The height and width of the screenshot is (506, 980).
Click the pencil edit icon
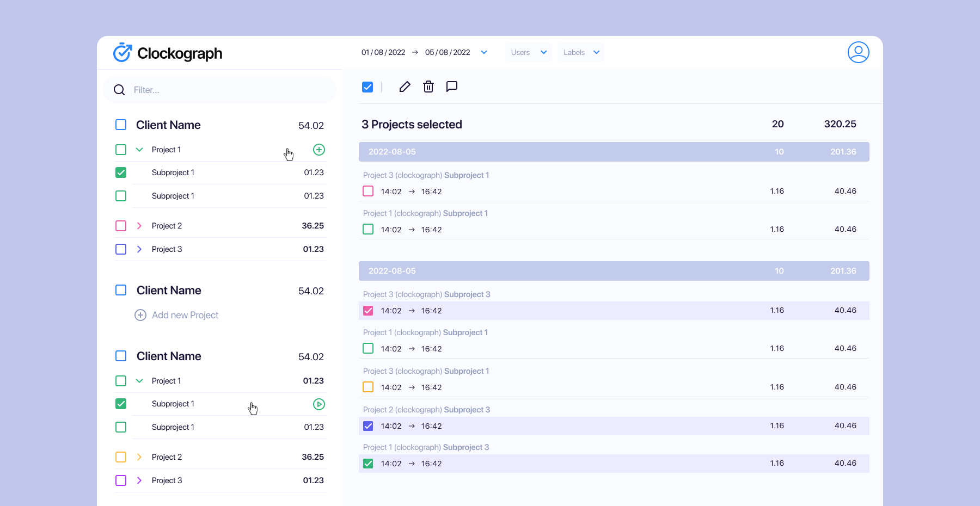pyautogui.click(x=405, y=87)
